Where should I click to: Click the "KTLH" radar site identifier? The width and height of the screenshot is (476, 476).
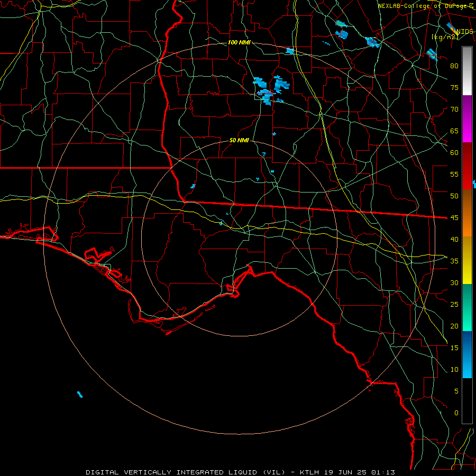tap(310, 472)
